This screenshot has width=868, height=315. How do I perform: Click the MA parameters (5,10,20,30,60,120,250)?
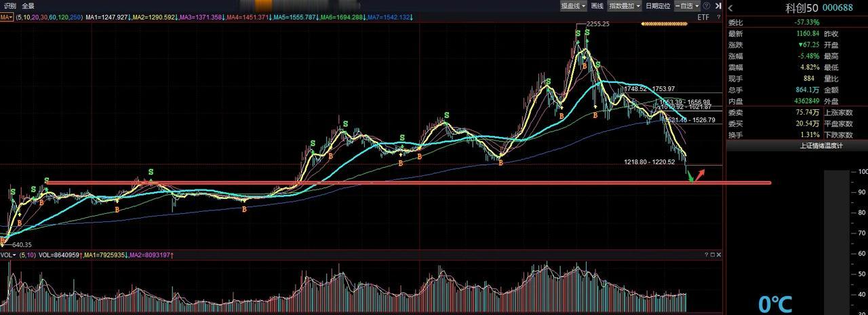tap(50, 17)
